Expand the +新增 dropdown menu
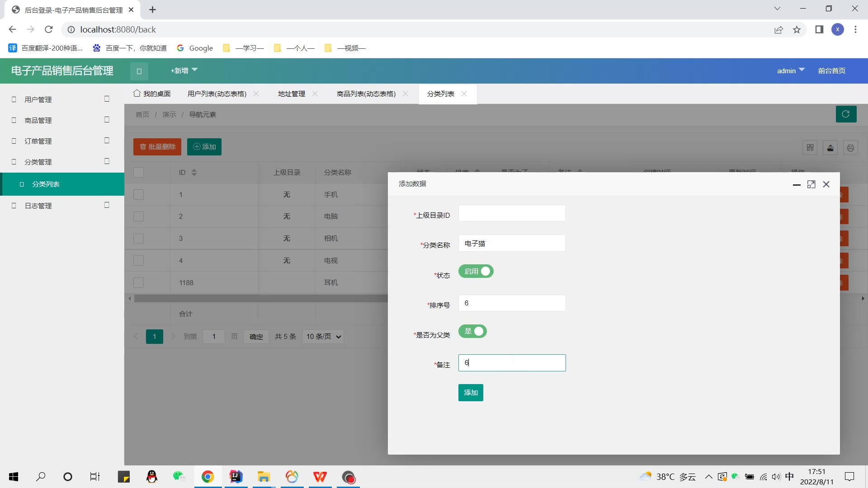The image size is (868, 488). tap(184, 70)
